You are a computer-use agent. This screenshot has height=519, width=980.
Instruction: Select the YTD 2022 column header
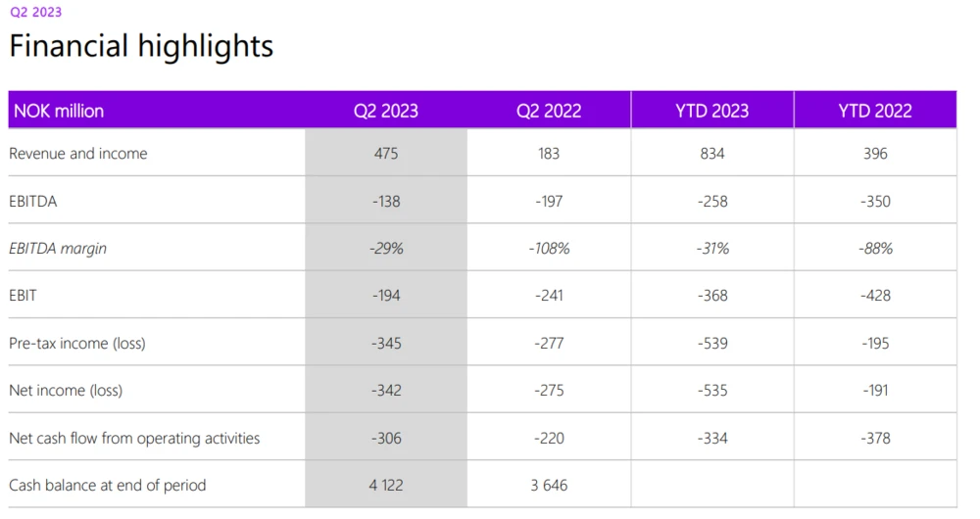(x=875, y=111)
